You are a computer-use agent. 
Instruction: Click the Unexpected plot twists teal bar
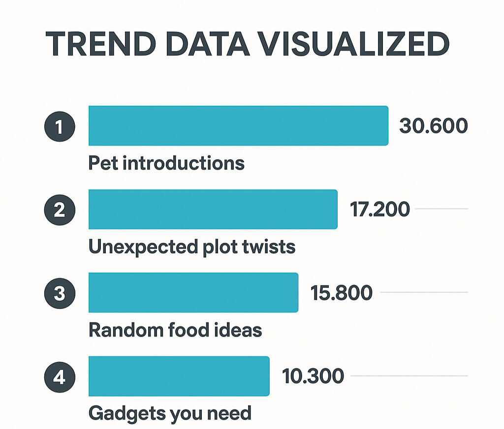point(213,209)
